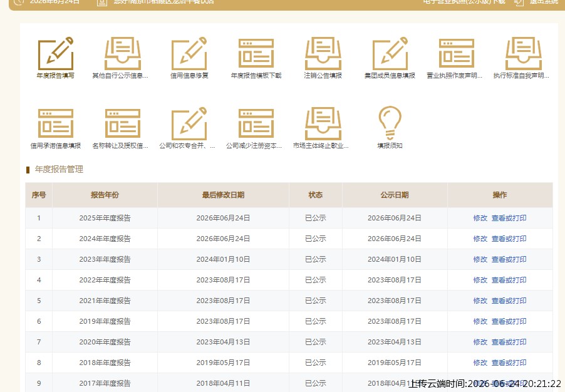Viewport: 565px width, 392px height.
Task: Click last-modified date 2019年05月17日
Action: (224, 363)
